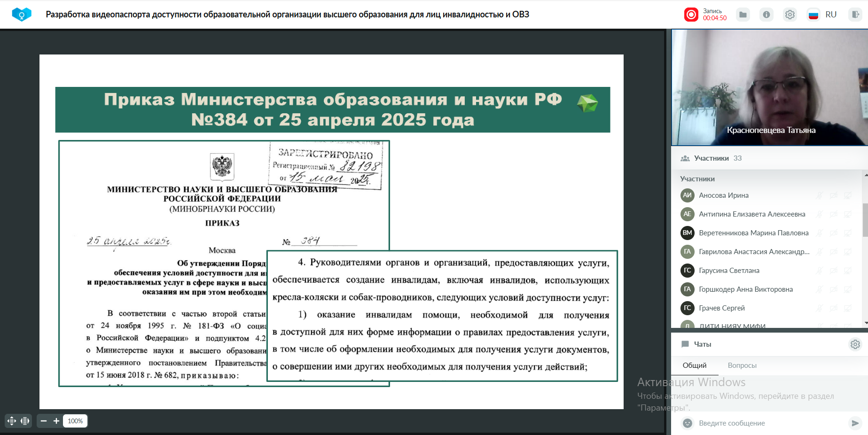868x435 pixels.
Task: Click the Краснопевцева Татьяна video feed
Action: click(769, 87)
